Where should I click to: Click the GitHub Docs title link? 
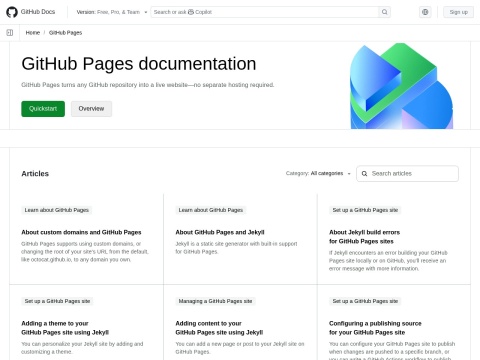tap(38, 12)
